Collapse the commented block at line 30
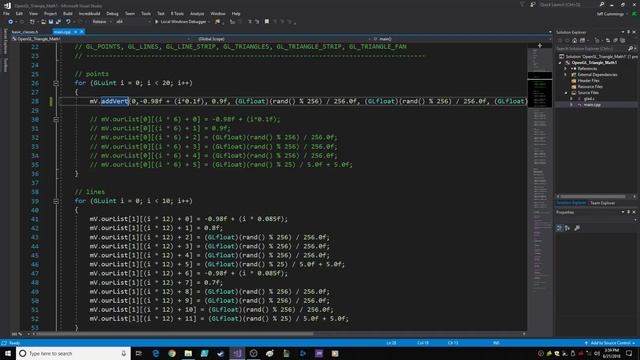The width and height of the screenshot is (640, 360). pos(56,120)
